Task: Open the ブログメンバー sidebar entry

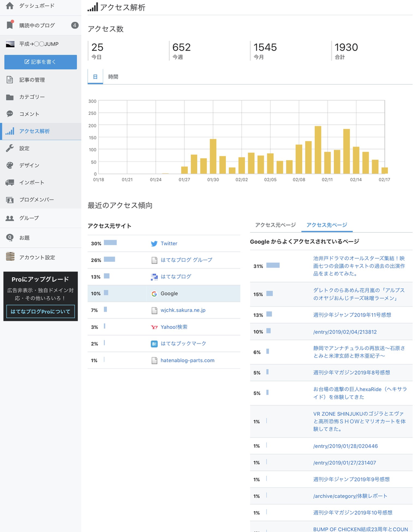Action: click(37, 200)
